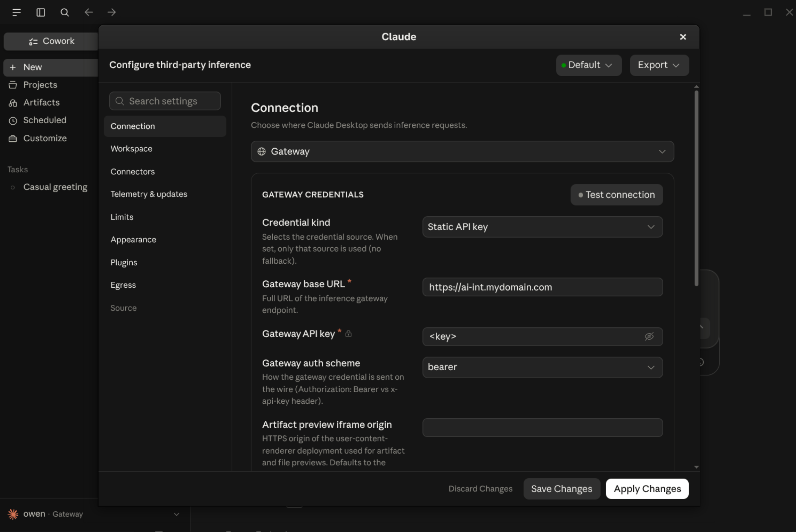Select the Plugins settings section
Screen dimensions: 796x532
165,262
